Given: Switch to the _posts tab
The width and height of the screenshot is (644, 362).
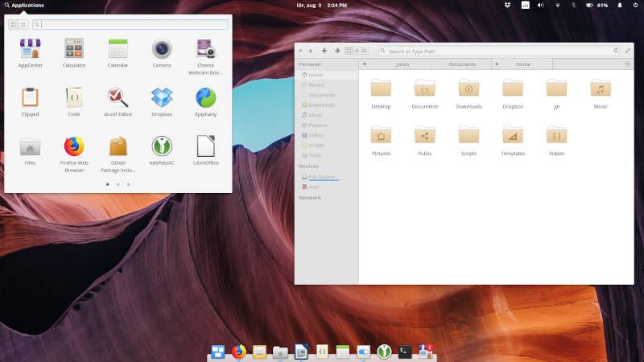Looking at the screenshot, I should [401, 64].
